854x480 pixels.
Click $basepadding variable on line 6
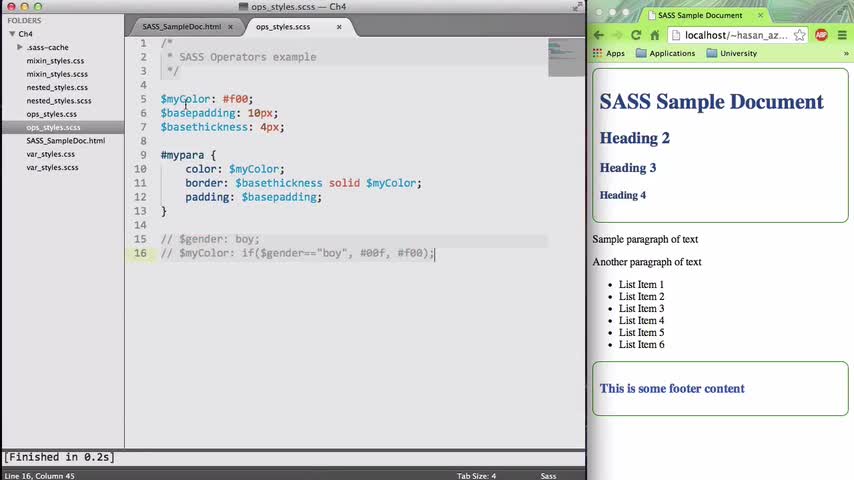198,113
